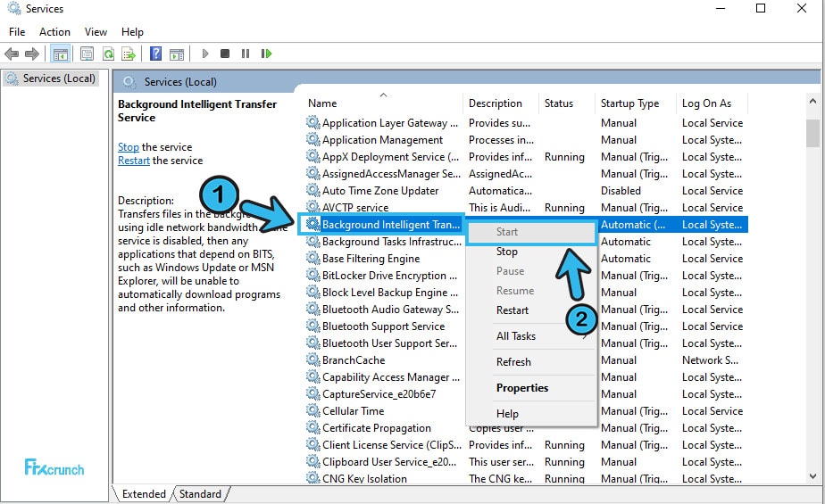Click the Services (Local) header icon
The height and width of the screenshot is (504, 825).
(129, 82)
